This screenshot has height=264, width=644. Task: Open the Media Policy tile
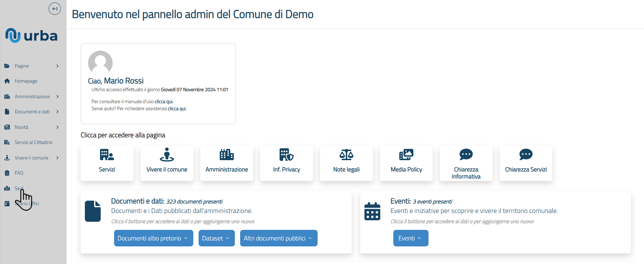pos(406,163)
